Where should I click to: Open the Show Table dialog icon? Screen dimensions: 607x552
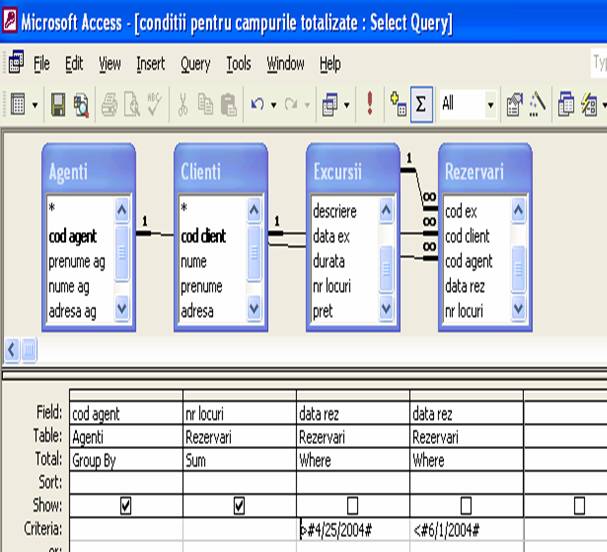(x=398, y=103)
